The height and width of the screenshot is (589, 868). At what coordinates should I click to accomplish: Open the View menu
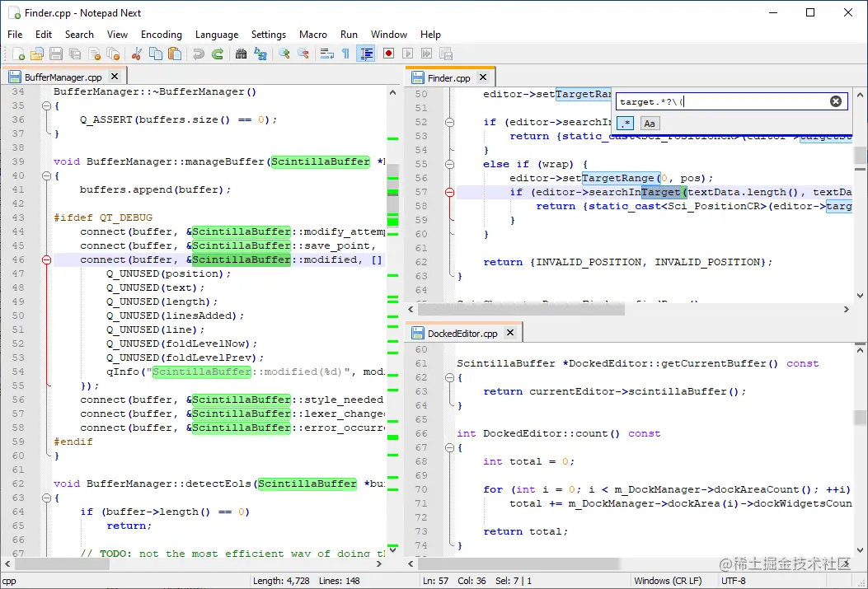[x=117, y=35]
